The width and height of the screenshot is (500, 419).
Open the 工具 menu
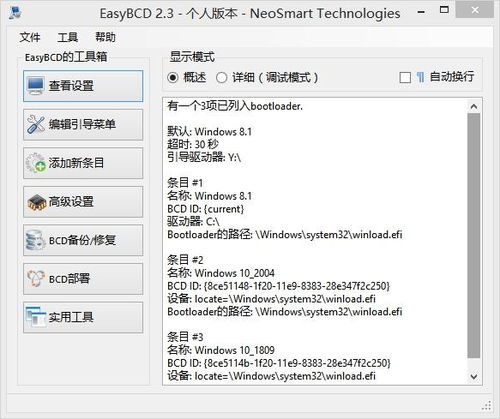click(68, 37)
